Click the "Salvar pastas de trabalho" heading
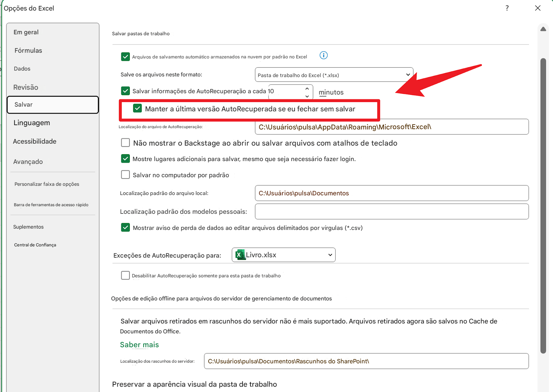The height and width of the screenshot is (392, 553). click(x=141, y=34)
